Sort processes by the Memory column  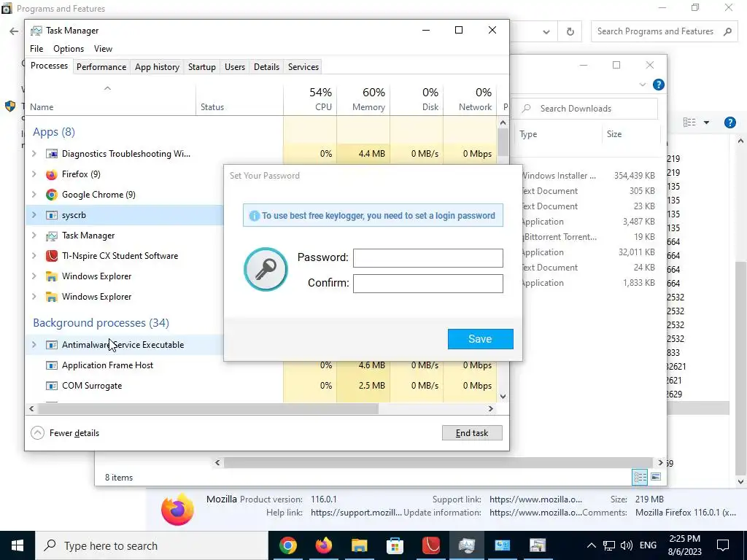coord(363,99)
